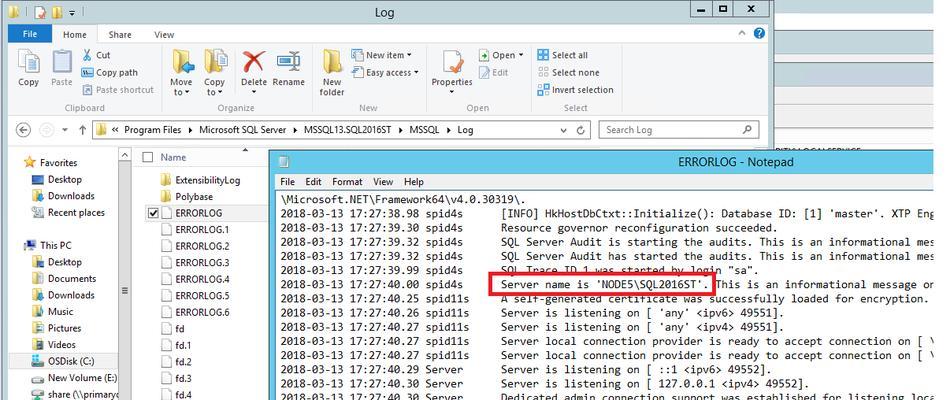This screenshot has height=400, width=950.
Task: Open Pictures under This PC
Action: point(56,328)
